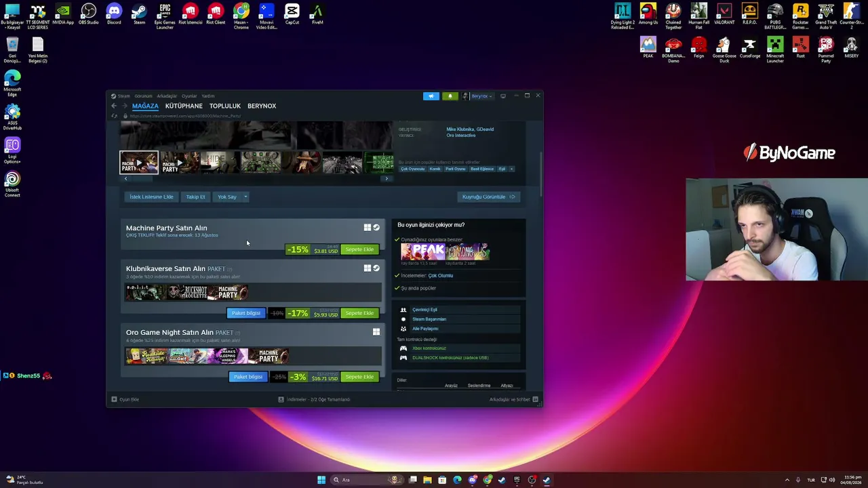Click the Windows Start button
The image size is (868, 488).
pyautogui.click(x=321, y=480)
